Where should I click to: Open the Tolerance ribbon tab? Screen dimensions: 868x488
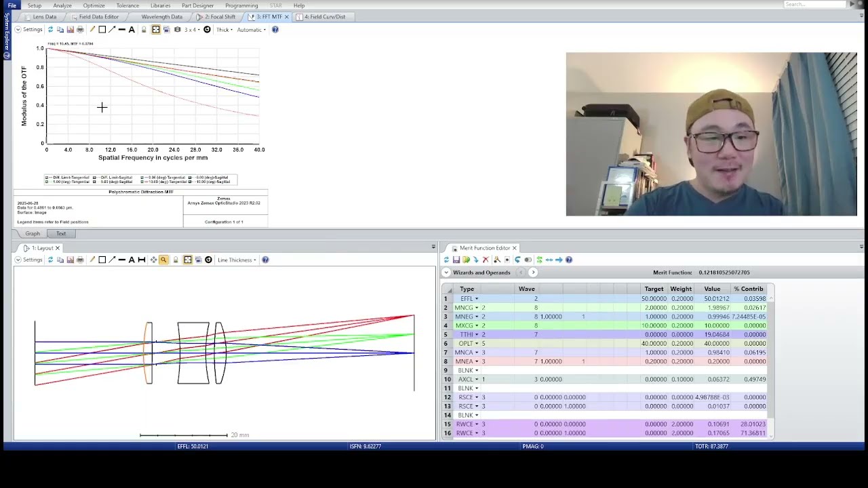click(127, 5)
